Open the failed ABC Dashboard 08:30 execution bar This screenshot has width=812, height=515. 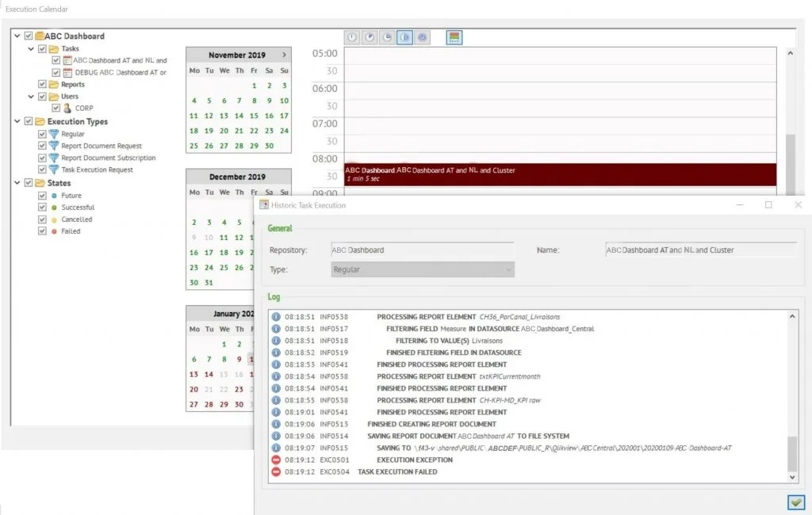[561, 174]
